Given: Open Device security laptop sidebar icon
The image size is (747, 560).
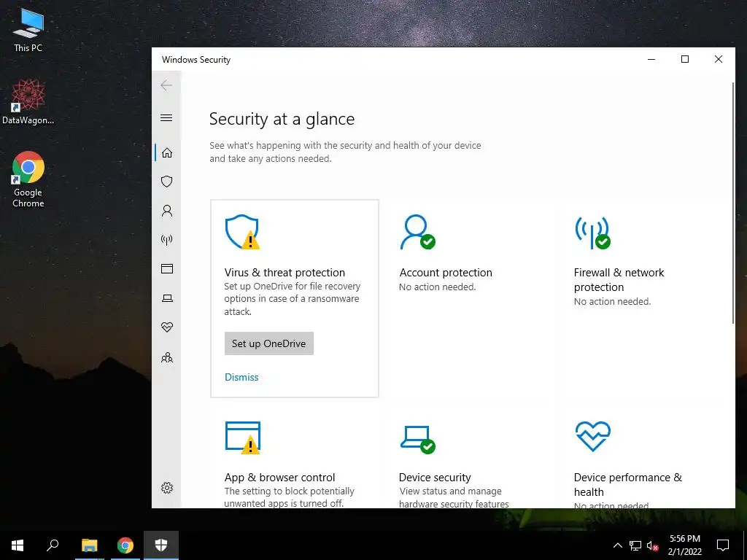Looking at the screenshot, I should tap(167, 298).
